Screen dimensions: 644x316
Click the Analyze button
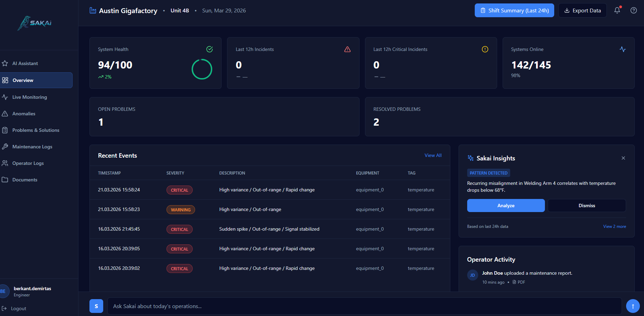(x=506, y=206)
